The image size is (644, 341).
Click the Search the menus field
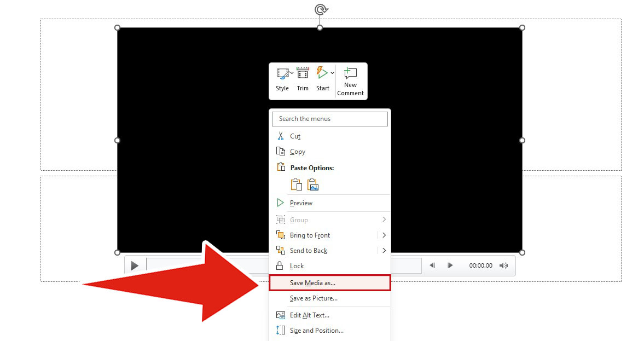click(329, 119)
